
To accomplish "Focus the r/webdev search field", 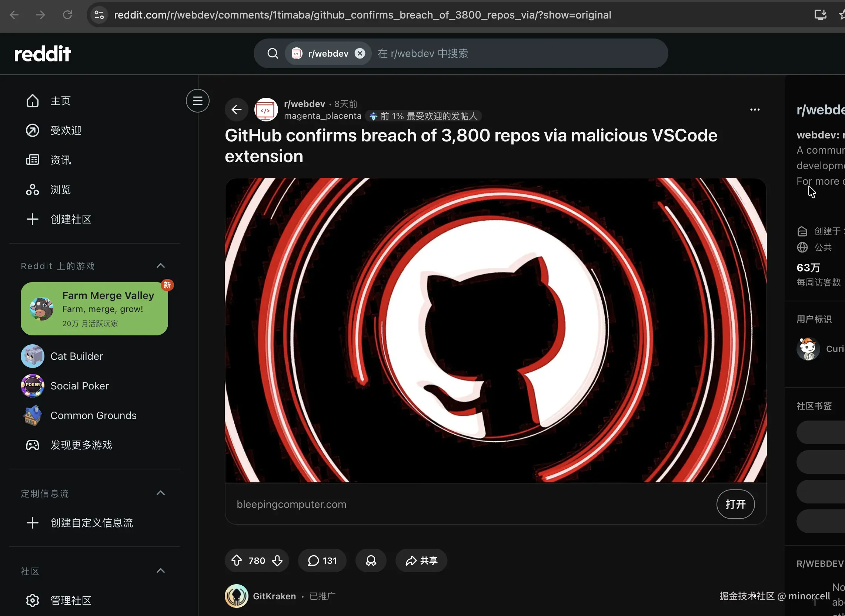I will [x=518, y=53].
